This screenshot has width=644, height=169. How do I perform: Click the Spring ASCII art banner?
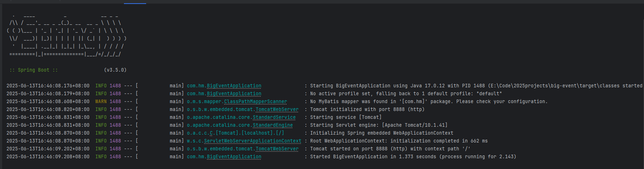point(67,35)
